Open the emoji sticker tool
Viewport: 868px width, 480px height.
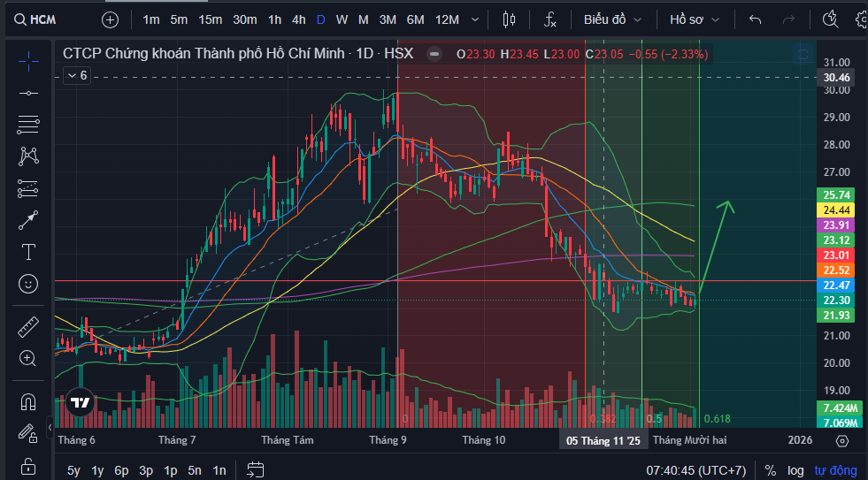click(28, 284)
